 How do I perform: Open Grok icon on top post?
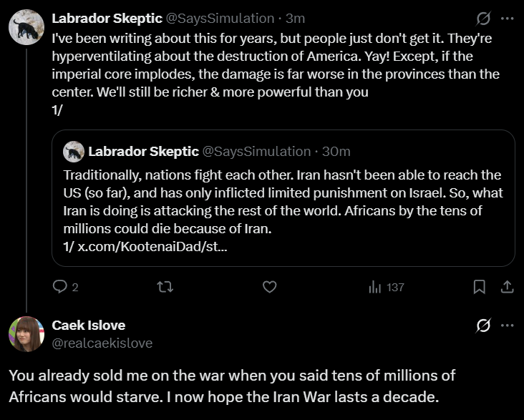[x=483, y=19]
